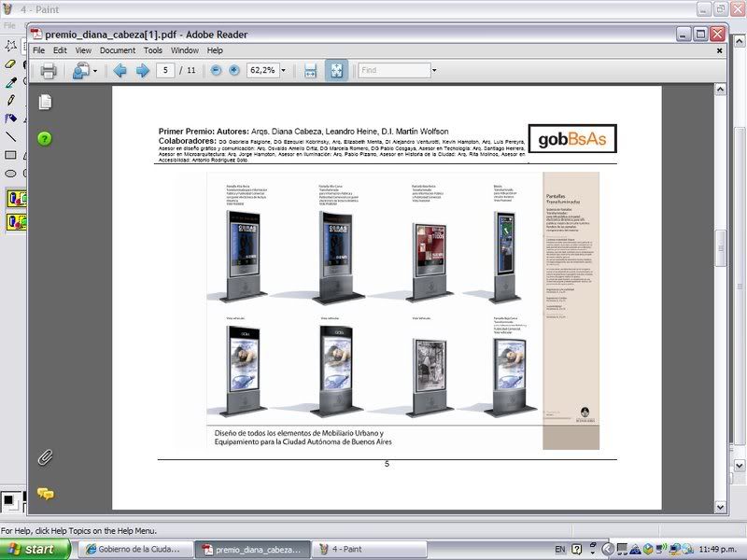Click the page number input field
Screen dimensions: 747x560
point(165,71)
